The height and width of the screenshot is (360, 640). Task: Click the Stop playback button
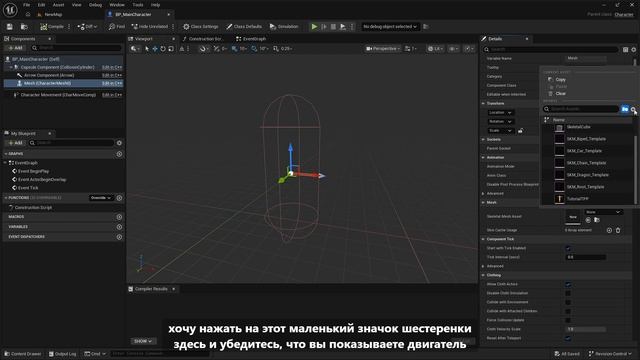pyautogui.click(x=333, y=27)
